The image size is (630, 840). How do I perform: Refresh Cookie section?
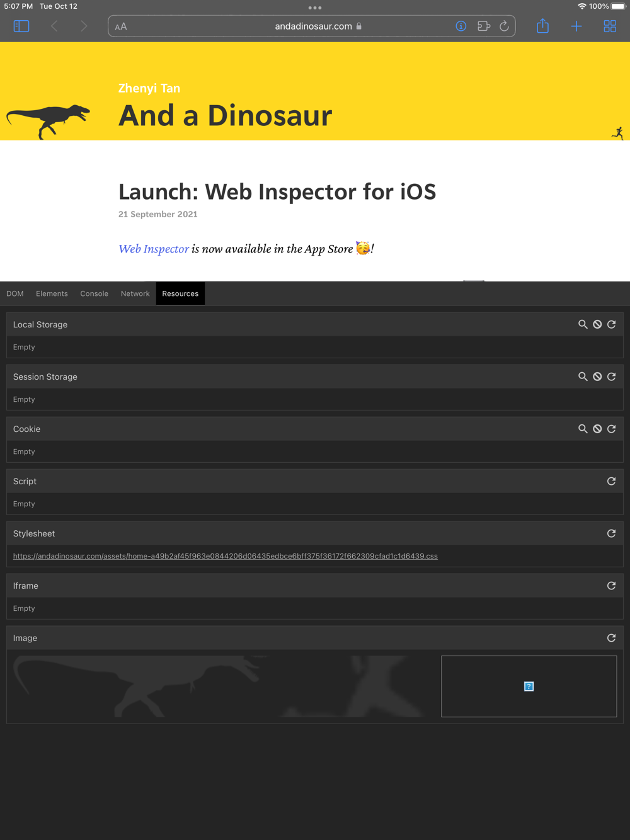612,429
